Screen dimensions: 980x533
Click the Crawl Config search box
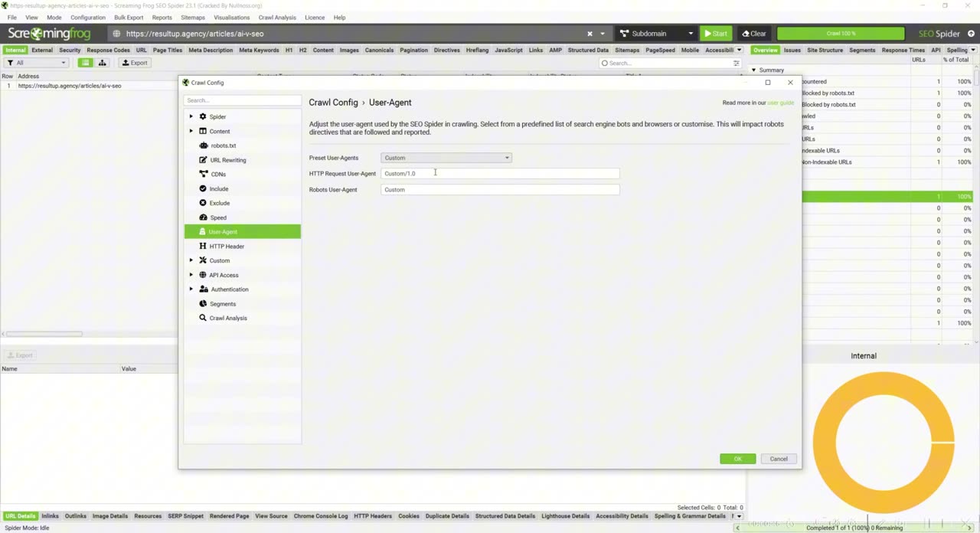(x=243, y=100)
